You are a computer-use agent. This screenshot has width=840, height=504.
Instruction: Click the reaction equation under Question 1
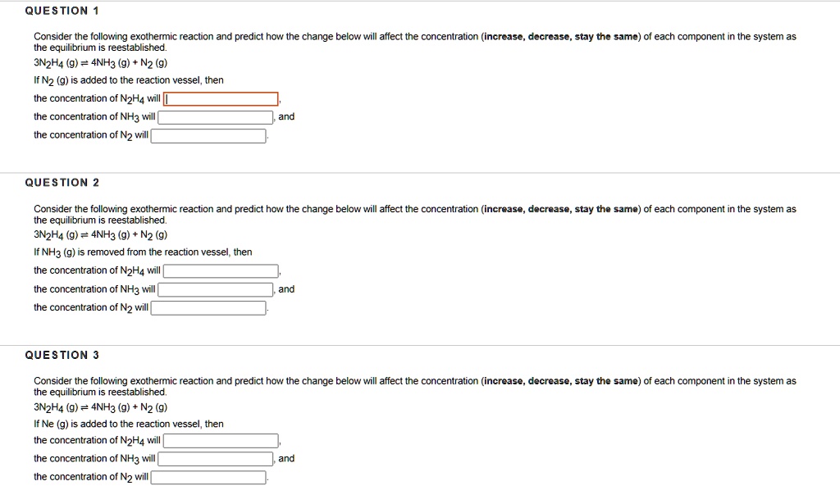[x=101, y=63]
